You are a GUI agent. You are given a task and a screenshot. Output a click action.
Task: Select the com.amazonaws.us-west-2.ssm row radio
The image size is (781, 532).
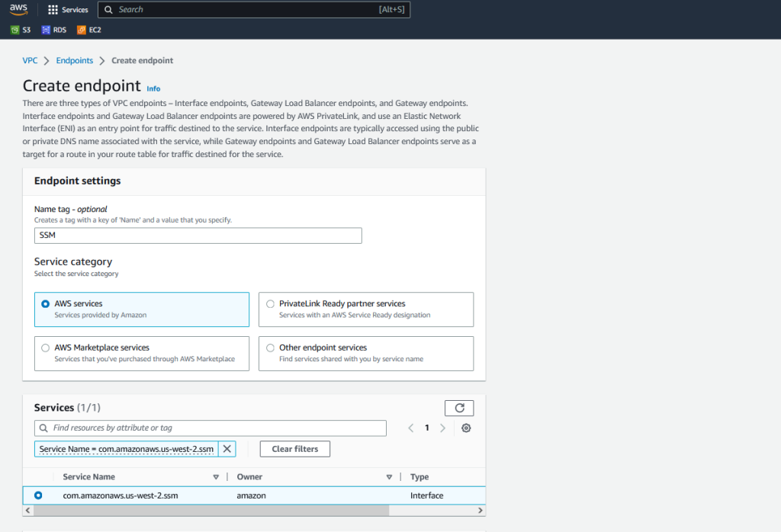point(38,495)
